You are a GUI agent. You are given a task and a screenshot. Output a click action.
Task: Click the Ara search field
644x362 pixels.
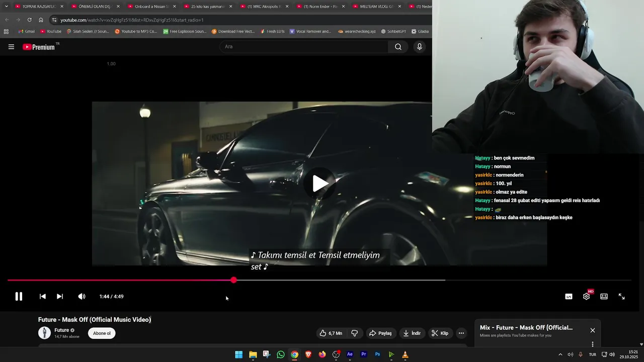304,47
